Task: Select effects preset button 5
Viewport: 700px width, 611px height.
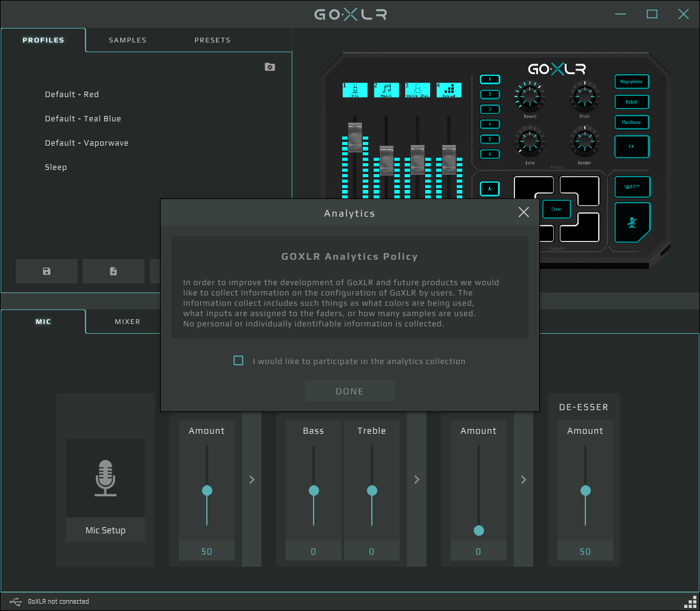Action: (x=490, y=140)
